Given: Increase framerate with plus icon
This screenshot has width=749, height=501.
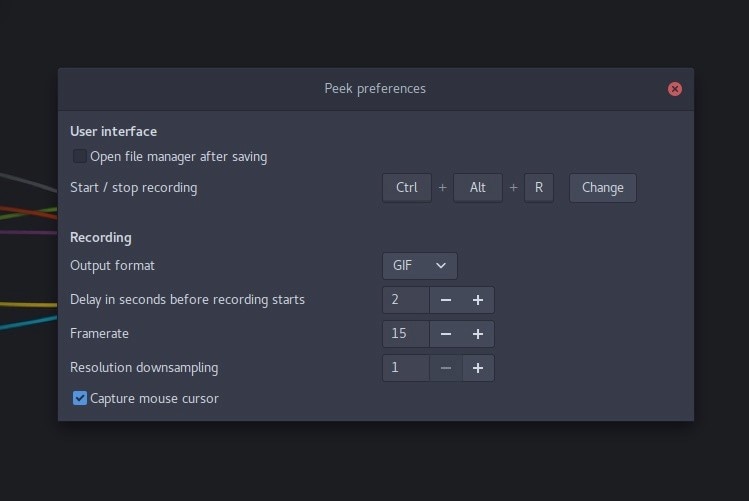Looking at the screenshot, I should tap(478, 334).
